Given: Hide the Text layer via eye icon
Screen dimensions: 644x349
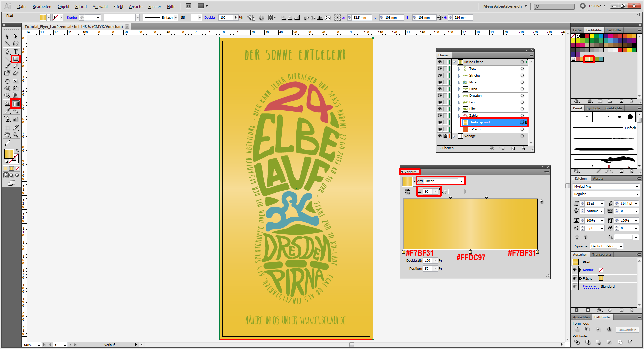Looking at the screenshot, I should [440, 69].
